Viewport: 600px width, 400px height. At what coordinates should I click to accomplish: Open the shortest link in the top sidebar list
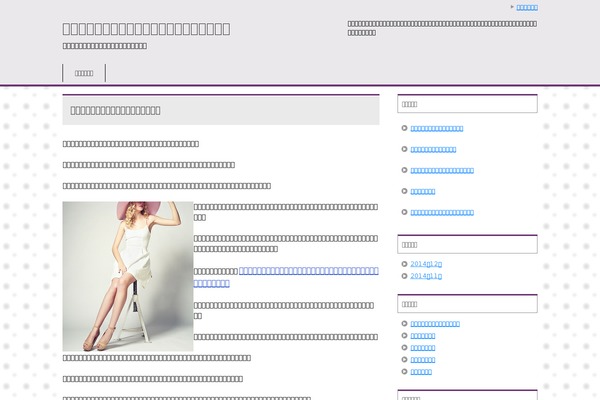click(422, 191)
